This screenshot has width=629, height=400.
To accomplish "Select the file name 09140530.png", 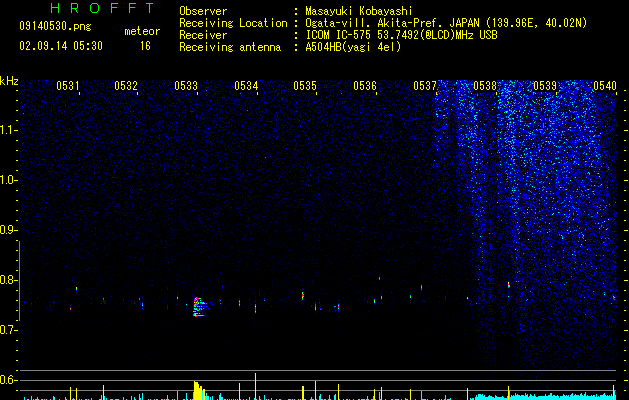I will coord(55,27).
